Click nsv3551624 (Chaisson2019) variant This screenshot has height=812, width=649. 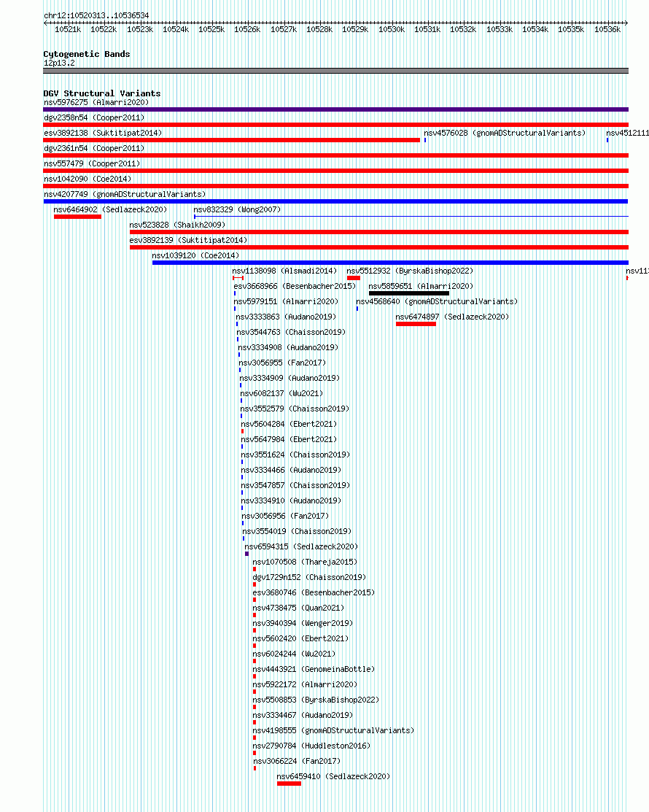tap(295, 455)
